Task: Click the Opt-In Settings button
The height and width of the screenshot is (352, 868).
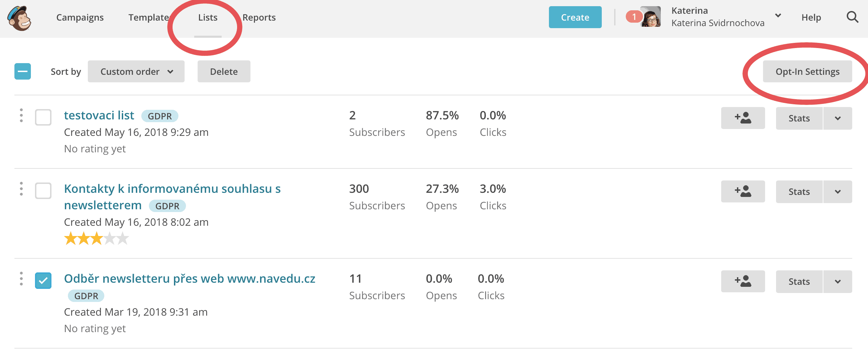Action: [807, 71]
